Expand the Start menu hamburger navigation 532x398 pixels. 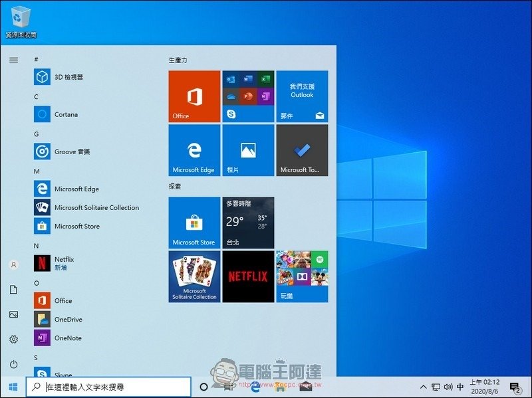point(13,60)
